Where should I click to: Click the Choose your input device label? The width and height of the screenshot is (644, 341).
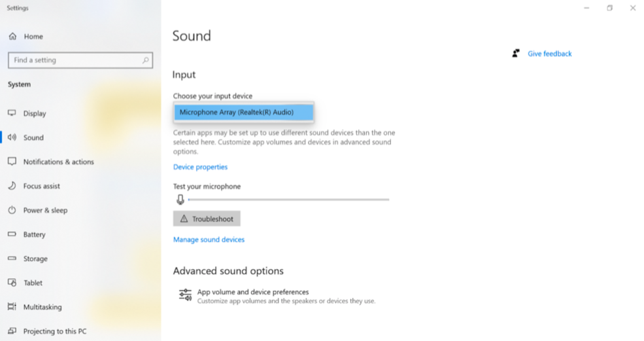tap(212, 96)
